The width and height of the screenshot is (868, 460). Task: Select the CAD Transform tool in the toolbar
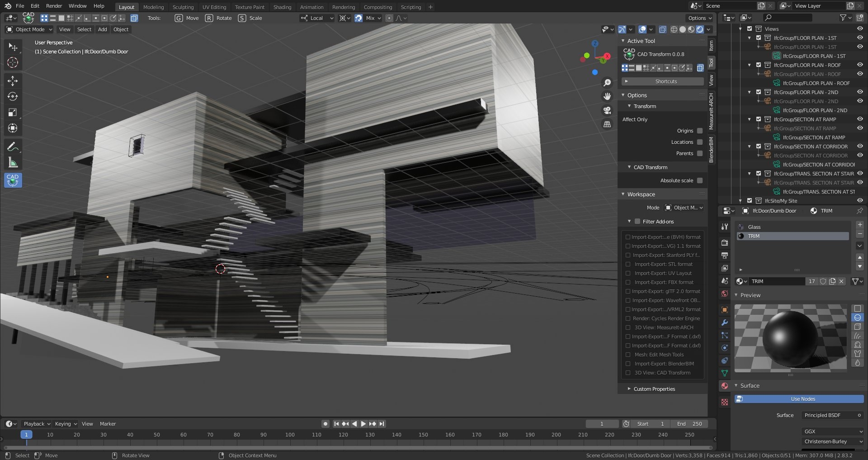point(13,180)
